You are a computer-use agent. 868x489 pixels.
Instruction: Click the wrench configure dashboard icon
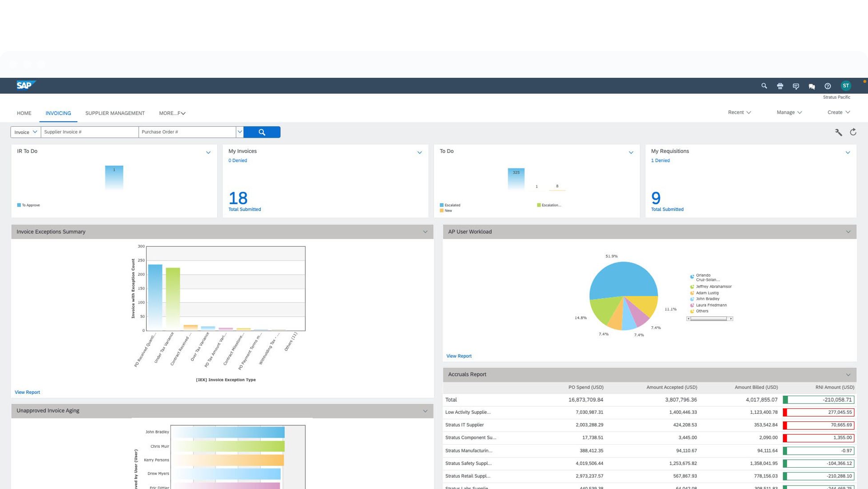pyautogui.click(x=838, y=132)
